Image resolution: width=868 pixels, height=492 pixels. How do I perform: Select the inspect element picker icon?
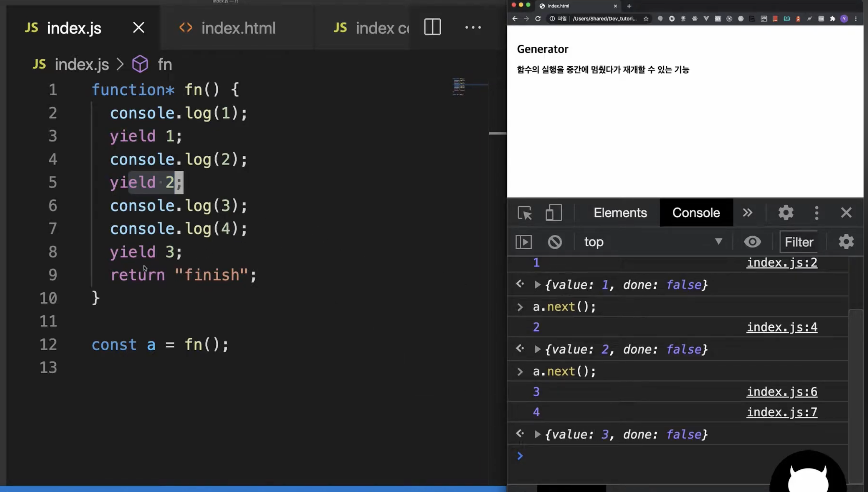point(524,213)
